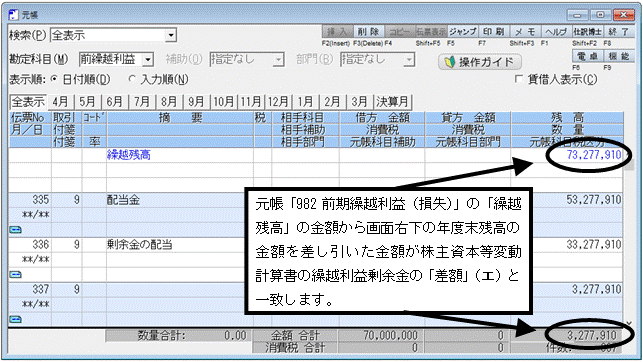Click the 終了 toolbar button

619,32
